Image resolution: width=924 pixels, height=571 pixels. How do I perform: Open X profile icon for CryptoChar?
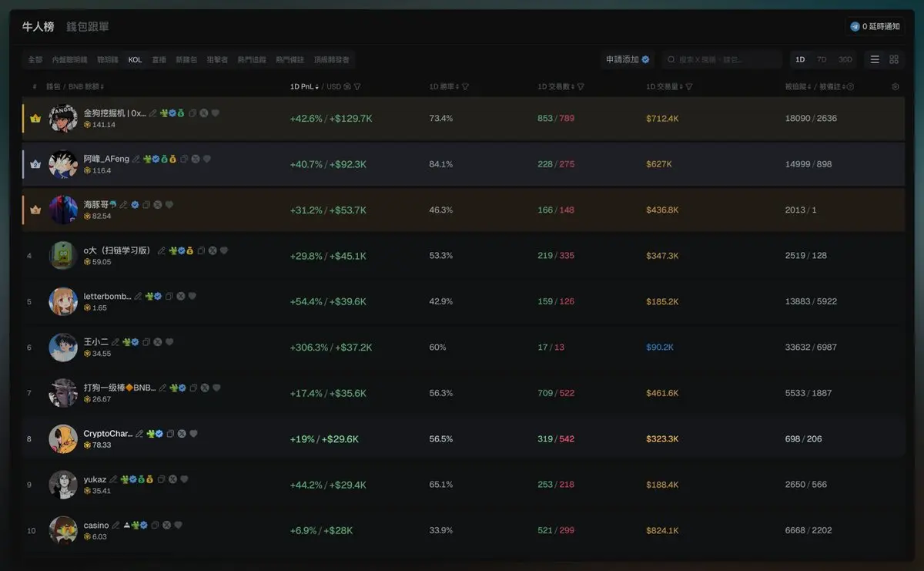[x=182, y=434]
